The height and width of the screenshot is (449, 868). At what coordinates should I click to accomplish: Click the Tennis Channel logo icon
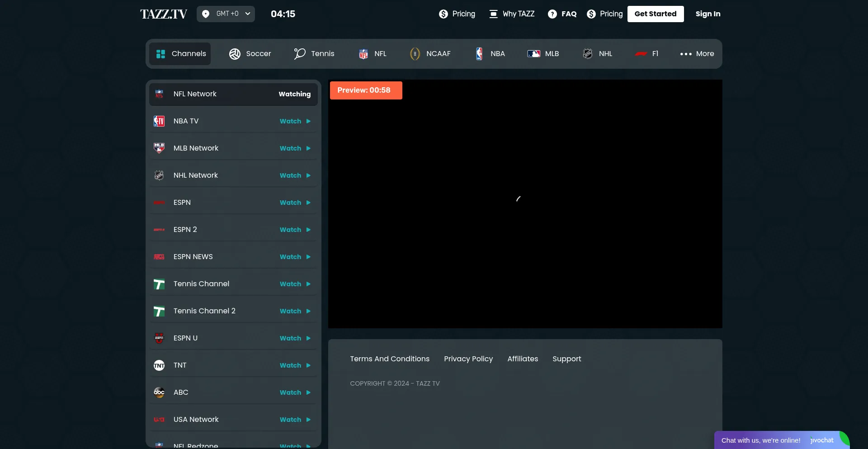click(159, 284)
